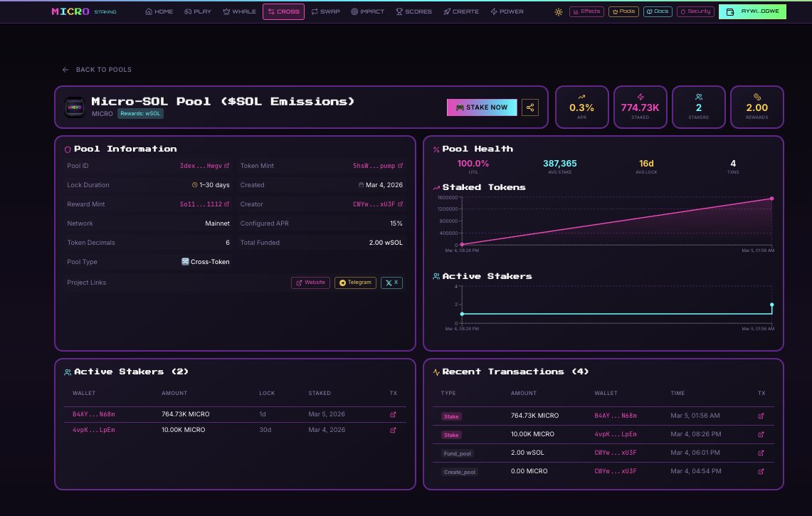
Task: Click CWYw...xU3F wallet in Fund_pool row
Action: pyautogui.click(x=615, y=453)
